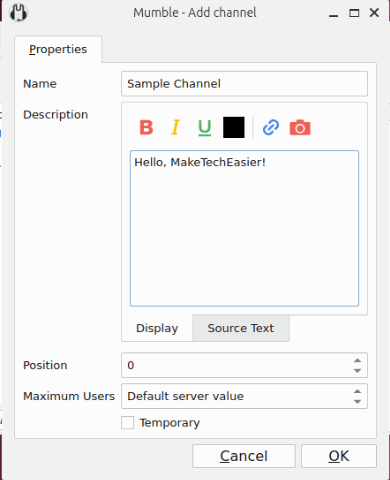This screenshot has width=390, height=480.
Task: Increase the Maximum Users value
Action: tap(357, 391)
